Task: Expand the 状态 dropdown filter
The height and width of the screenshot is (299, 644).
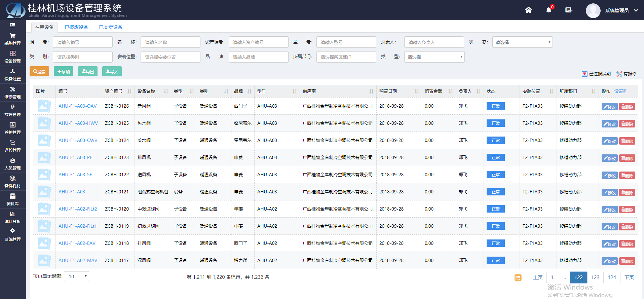Action: coord(522,42)
